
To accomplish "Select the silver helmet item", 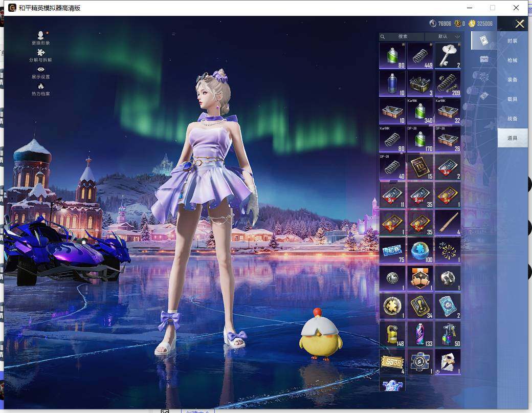I will [x=448, y=278].
